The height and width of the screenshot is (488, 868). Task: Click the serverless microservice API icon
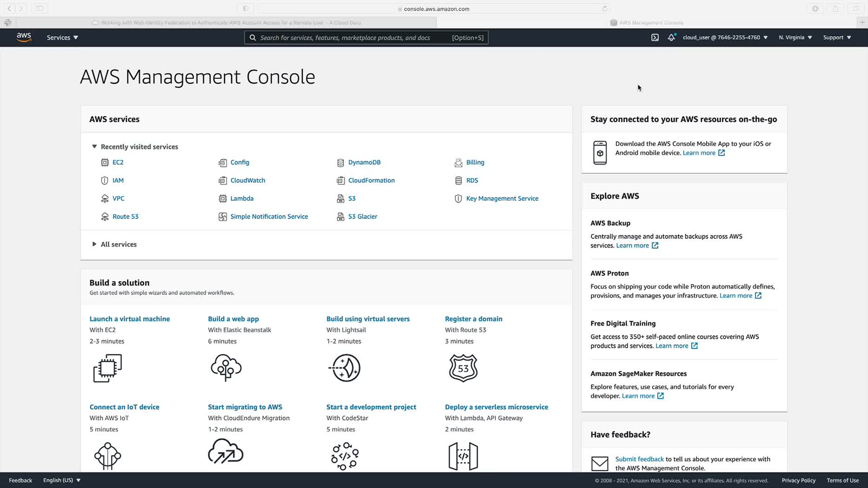(463, 456)
